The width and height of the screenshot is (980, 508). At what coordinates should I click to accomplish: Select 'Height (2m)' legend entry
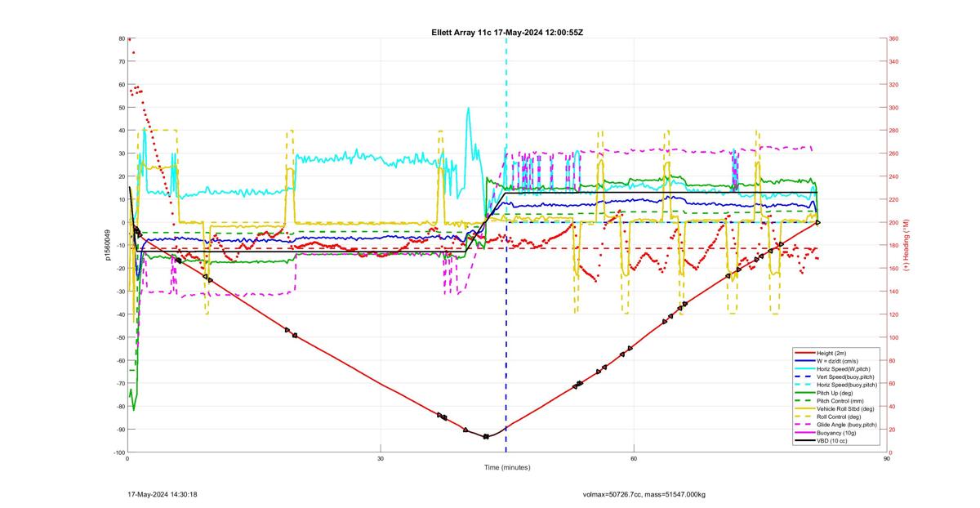831,353
